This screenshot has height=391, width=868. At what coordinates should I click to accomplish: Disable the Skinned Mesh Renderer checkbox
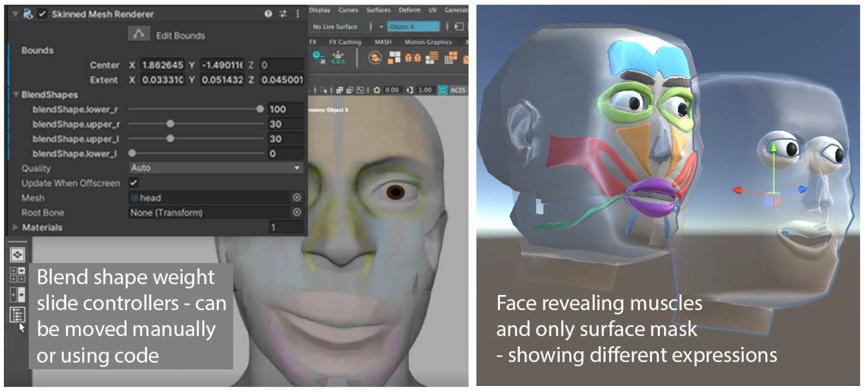[x=42, y=14]
